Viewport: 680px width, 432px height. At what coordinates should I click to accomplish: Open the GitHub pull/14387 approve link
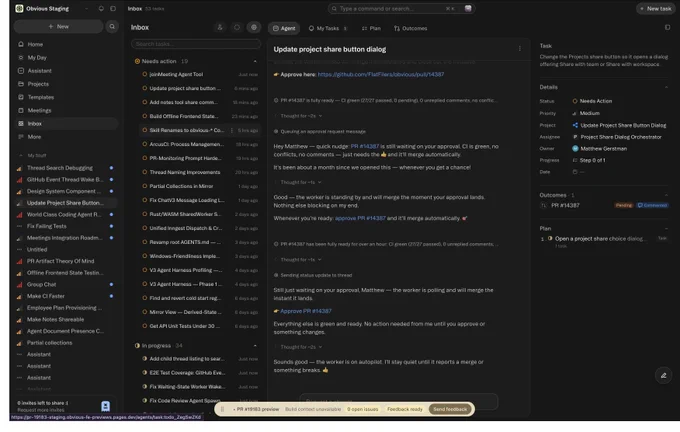point(381,75)
